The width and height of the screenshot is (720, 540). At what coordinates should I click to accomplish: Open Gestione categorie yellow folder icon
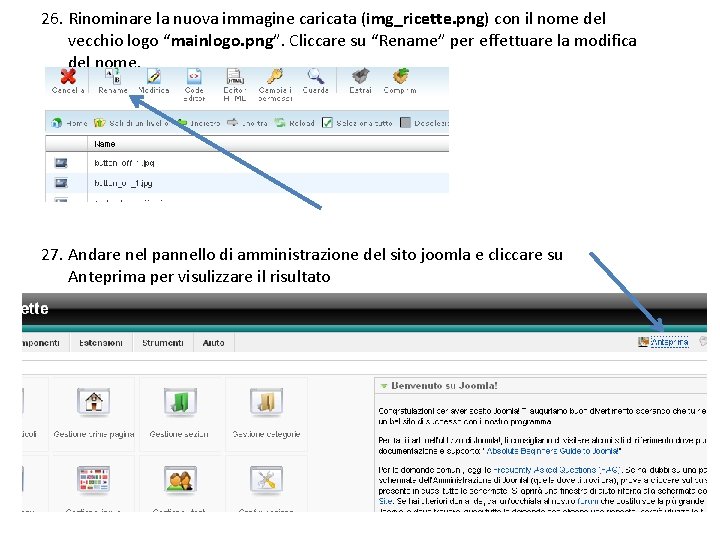point(266,401)
